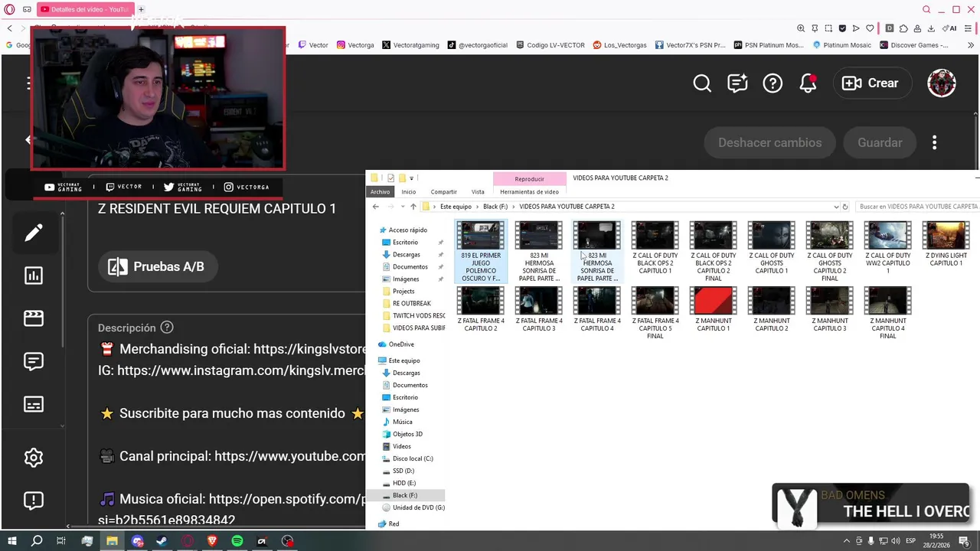
Task: Open the feedback icon next to search
Action: pos(737,83)
